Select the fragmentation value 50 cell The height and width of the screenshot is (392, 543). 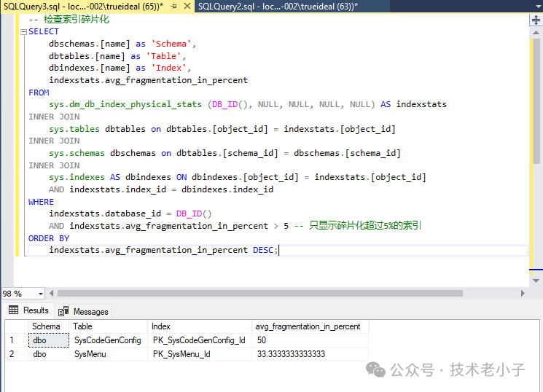pyautogui.click(x=310, y=340)
